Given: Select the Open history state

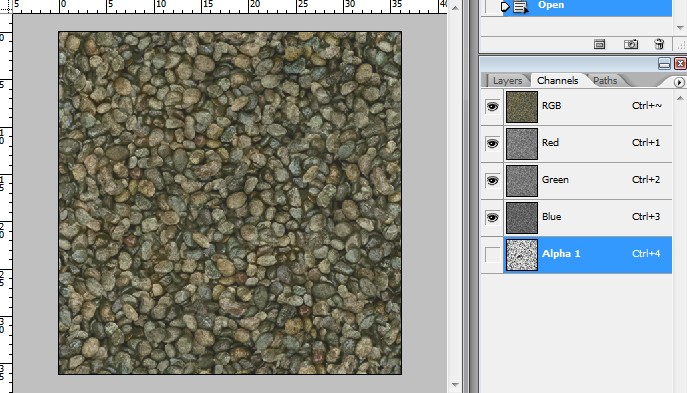Looking at the screenshot, I should point(587,7).
